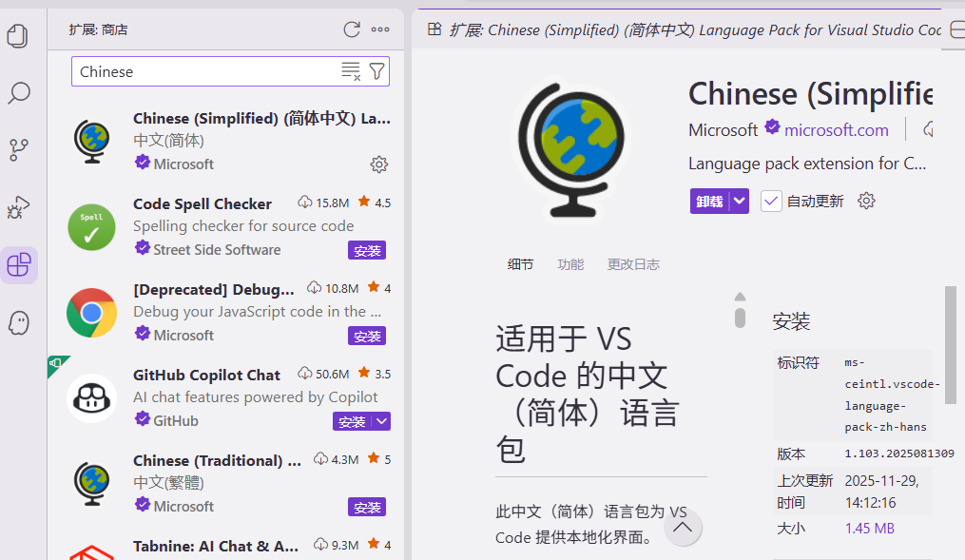
Task: Toggle the editor layout icon at top right
Action: click(x=957, y=29)
